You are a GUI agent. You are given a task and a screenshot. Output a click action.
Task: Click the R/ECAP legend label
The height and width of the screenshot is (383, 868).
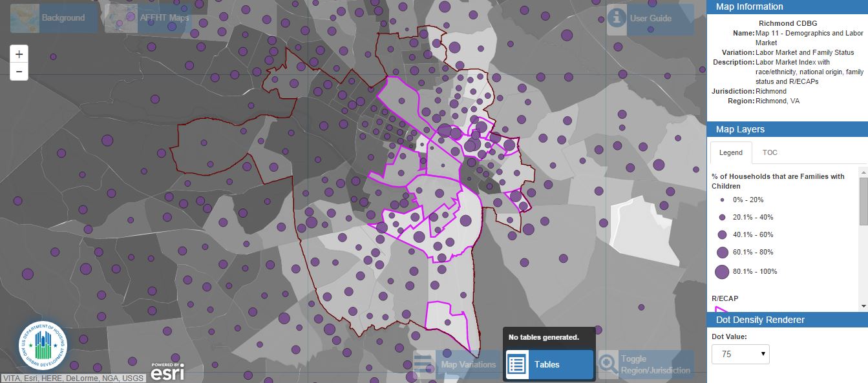click(x=725, y=298)
